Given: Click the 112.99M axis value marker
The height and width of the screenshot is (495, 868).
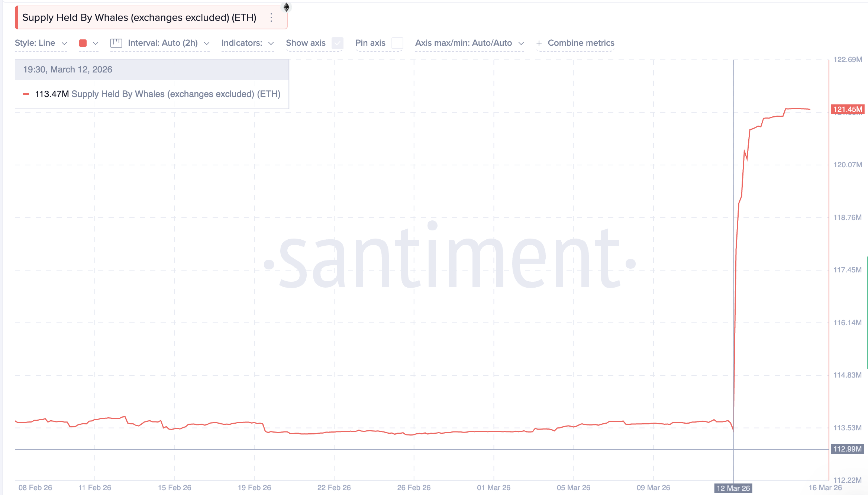Looking at the screenshot, I should (847, 449).
